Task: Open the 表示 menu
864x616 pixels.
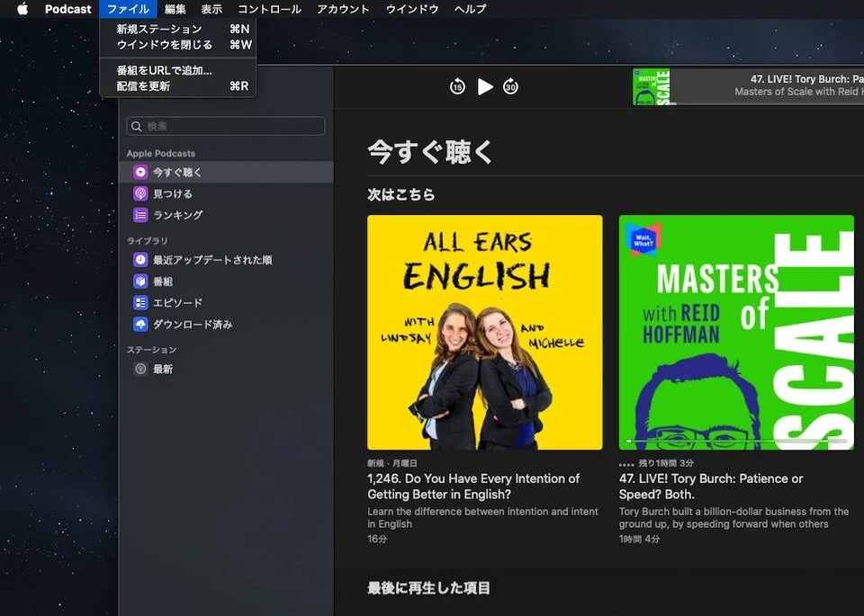Action: pos(211,9)
